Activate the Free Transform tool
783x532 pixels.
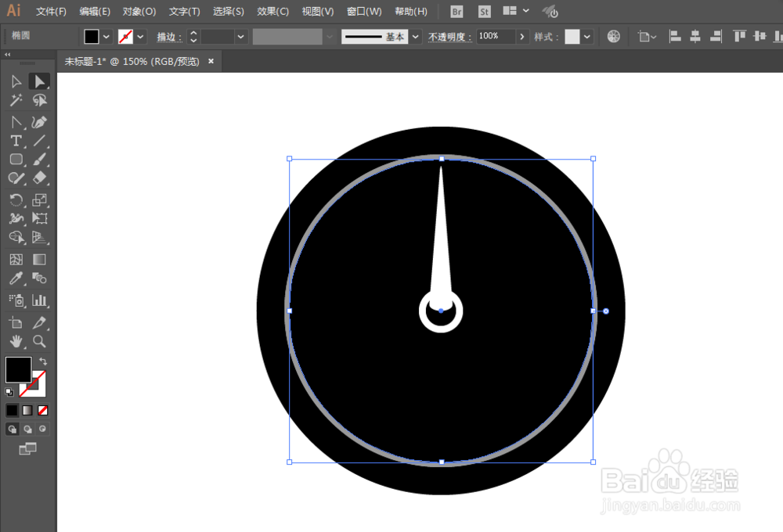[x=39, y=218]
